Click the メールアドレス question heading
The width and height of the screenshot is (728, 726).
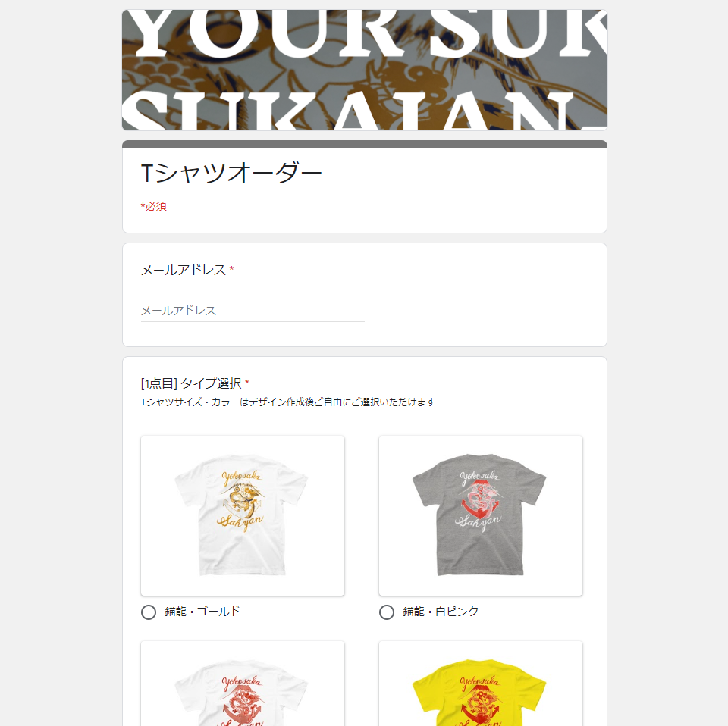(184, 270)
